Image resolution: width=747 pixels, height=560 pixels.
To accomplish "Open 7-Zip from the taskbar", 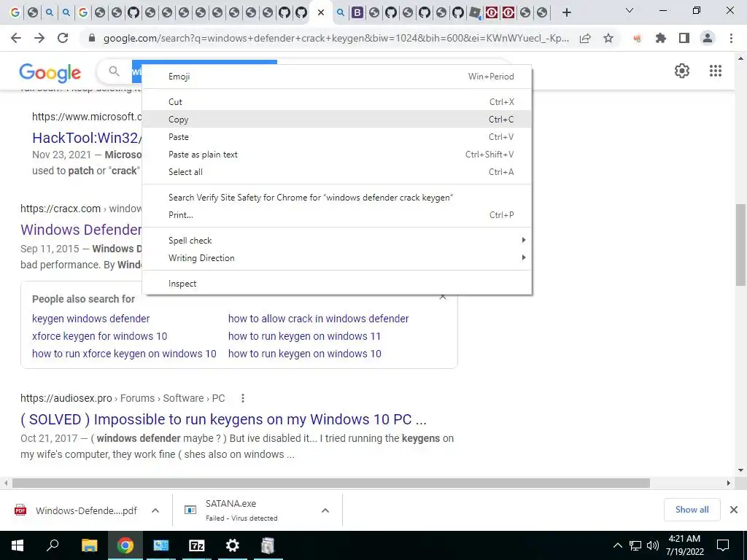I will 197,545.
